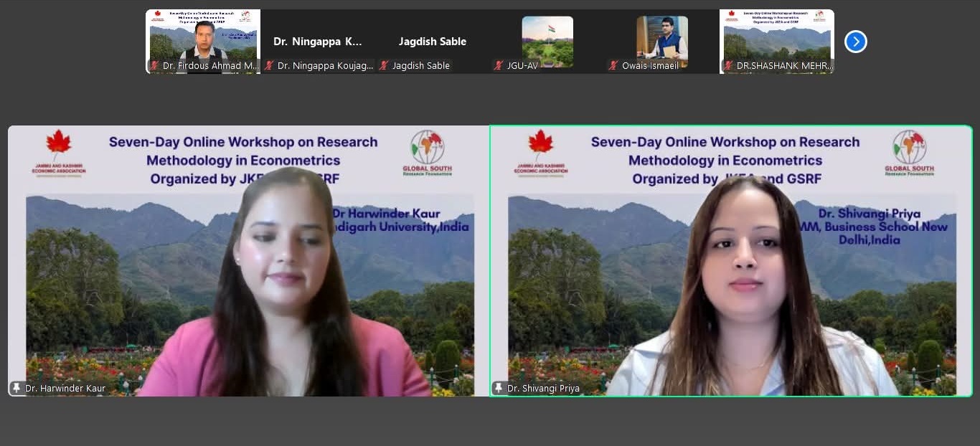
Task: Click the Dr. Harwinder Kaur name label
Action: click(x=65, y=388)
